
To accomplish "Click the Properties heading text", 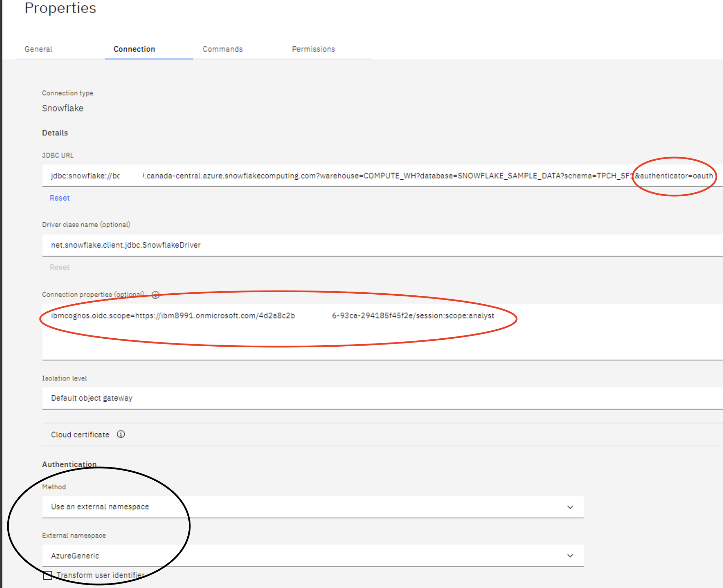I will (x=60, y=8).
